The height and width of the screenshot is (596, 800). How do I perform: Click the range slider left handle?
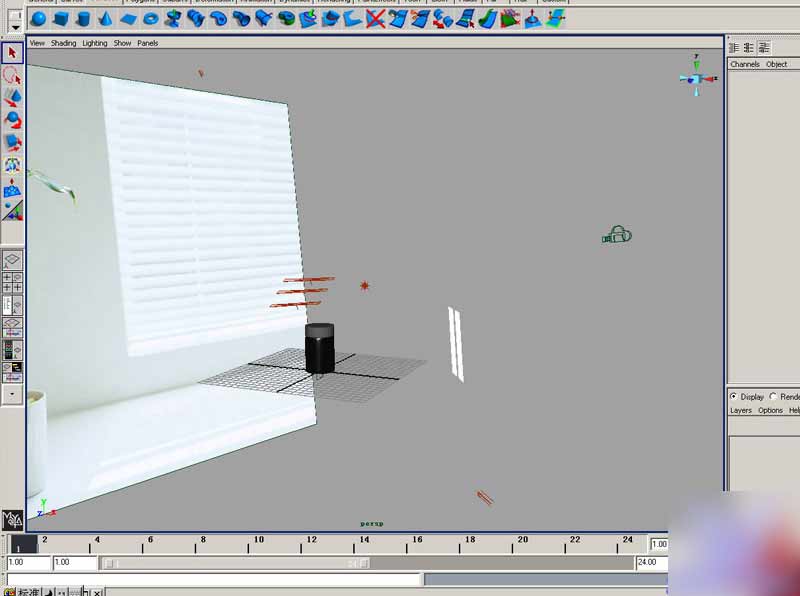click(x=109, y=563)
